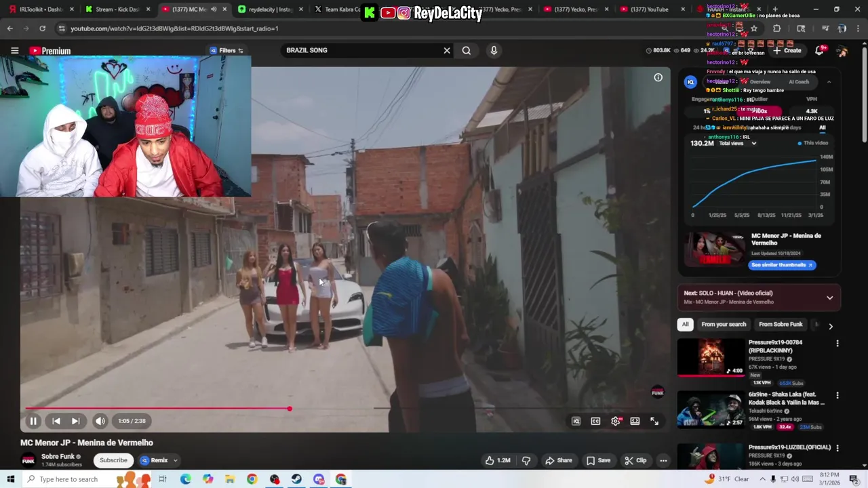This screenshot has width=868, height=488.
Task: Open the Windows Start menu
Action: (x=9, y=479)
